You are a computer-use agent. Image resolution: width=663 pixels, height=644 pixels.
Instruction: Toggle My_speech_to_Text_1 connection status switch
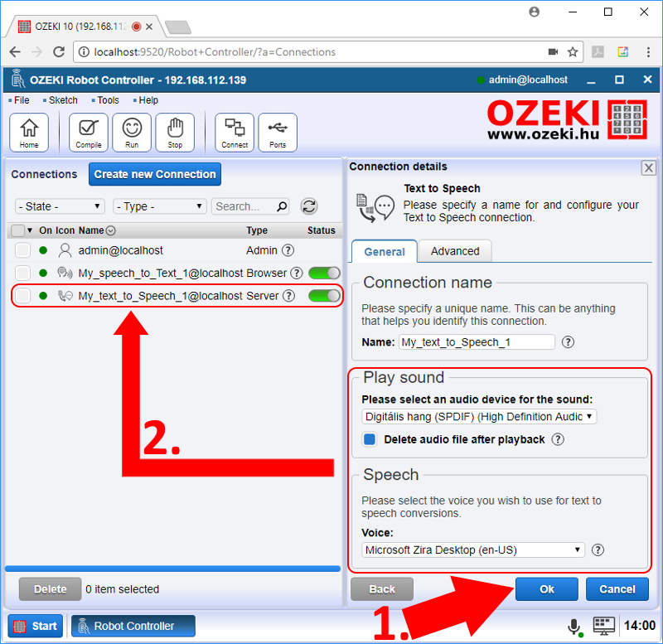tap(324, 274)
